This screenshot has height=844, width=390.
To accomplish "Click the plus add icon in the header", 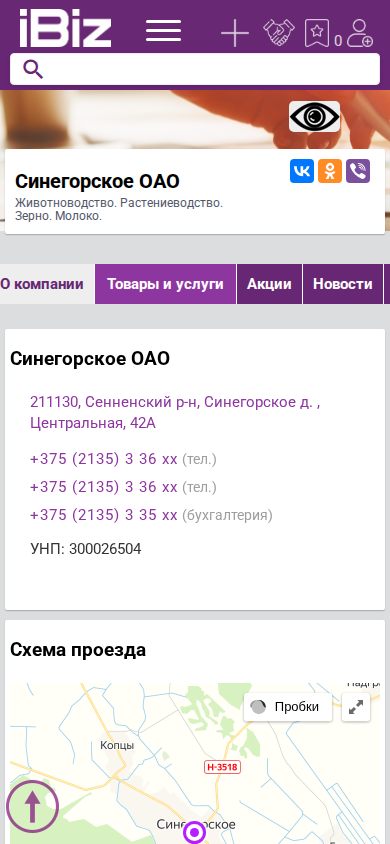I will (x=235, y=32).
